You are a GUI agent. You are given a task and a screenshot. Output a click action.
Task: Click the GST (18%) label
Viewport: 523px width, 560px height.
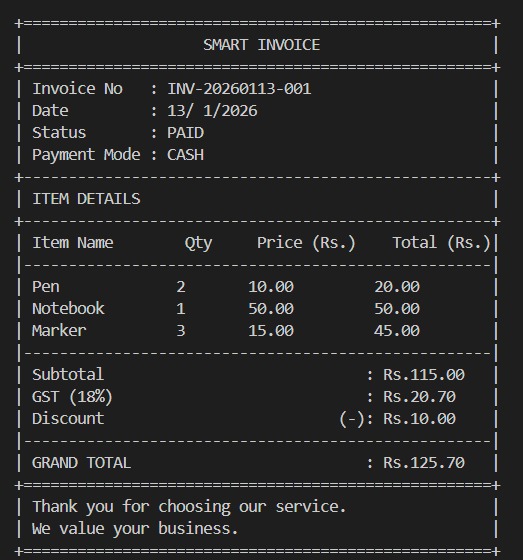73,397
